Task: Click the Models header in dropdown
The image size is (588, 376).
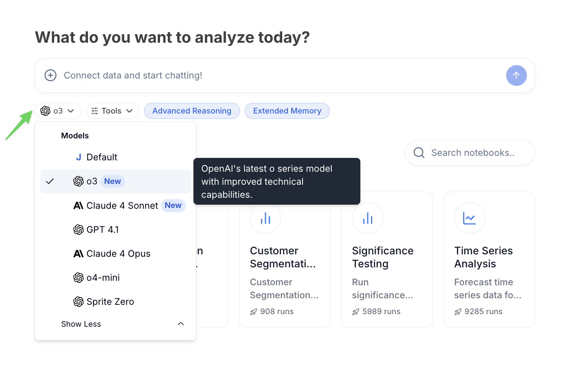Action: (75, 136)
